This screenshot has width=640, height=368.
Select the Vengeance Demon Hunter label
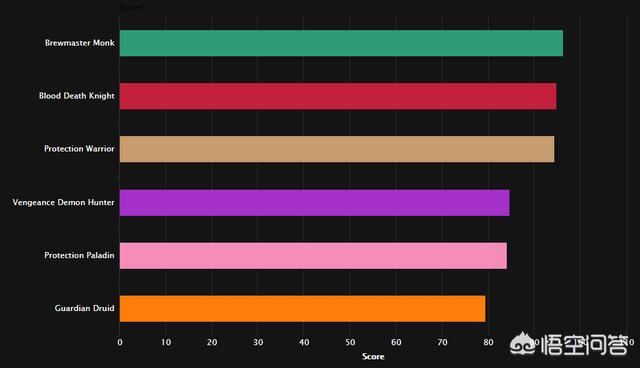[x=63, y=202]
